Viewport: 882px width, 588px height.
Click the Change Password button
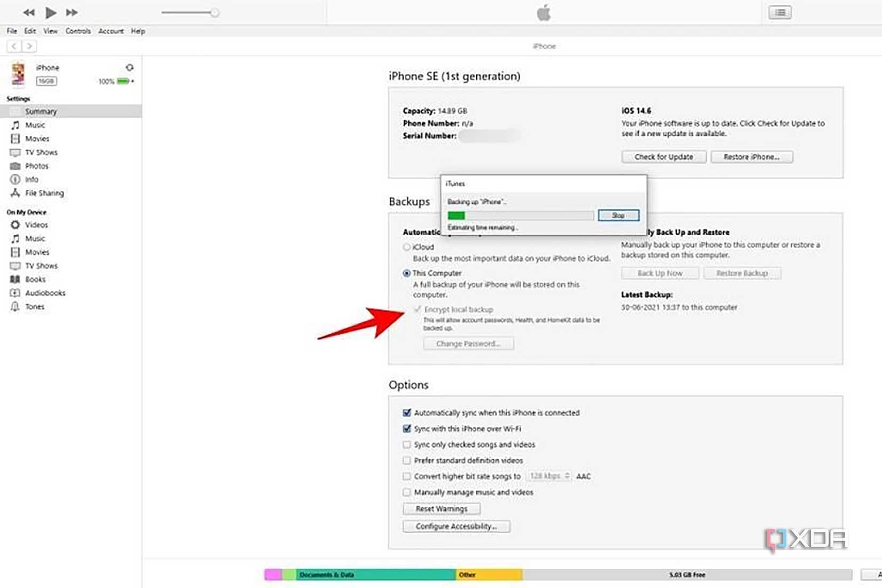point(468,344)
